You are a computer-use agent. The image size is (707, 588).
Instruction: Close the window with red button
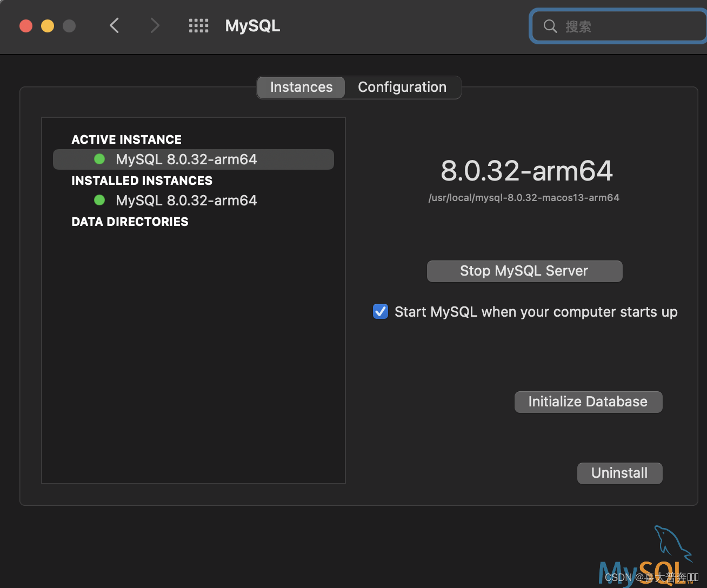(x=26, y=26)
